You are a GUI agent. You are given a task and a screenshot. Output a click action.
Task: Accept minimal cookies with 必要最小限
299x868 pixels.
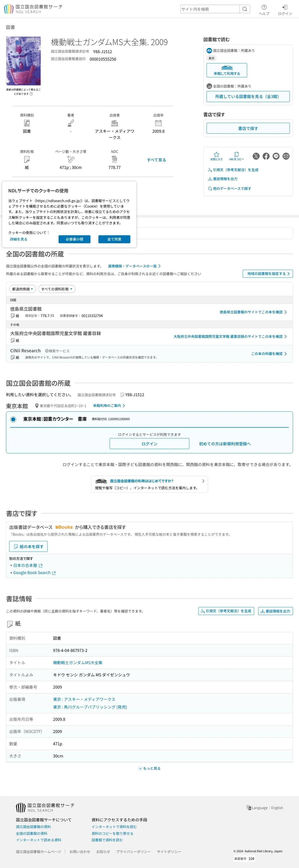pos(74,239)
